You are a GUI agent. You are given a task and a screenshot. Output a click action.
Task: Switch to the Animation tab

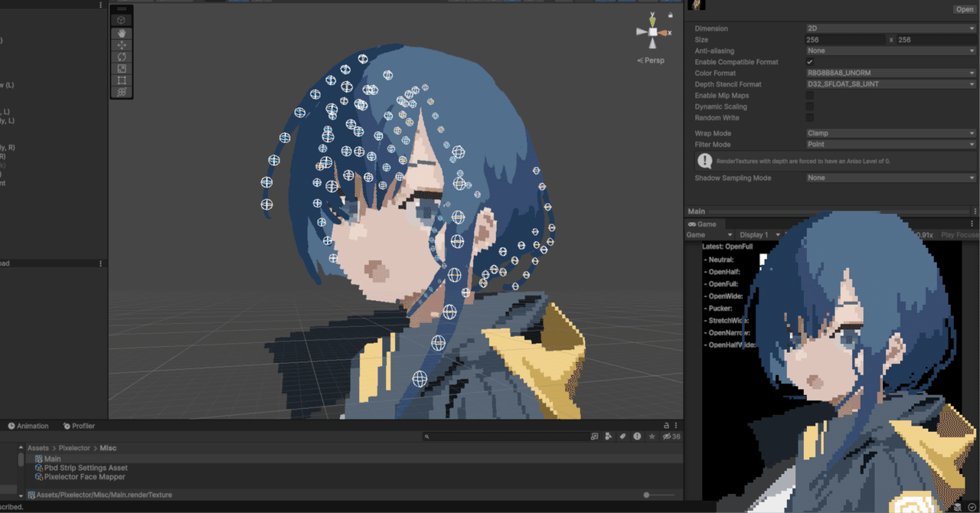28,426
